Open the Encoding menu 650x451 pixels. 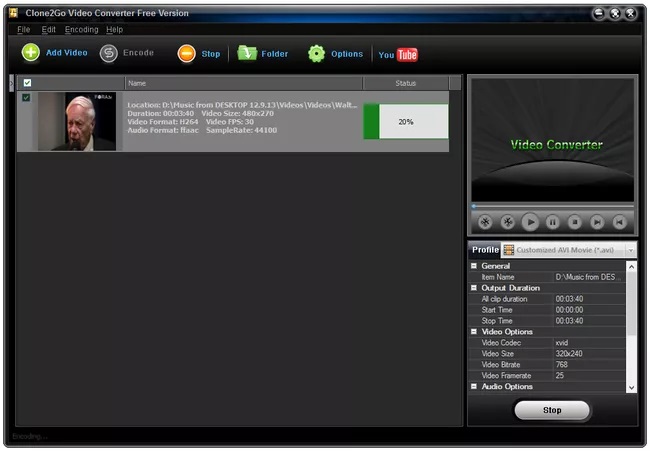point(82,29)
